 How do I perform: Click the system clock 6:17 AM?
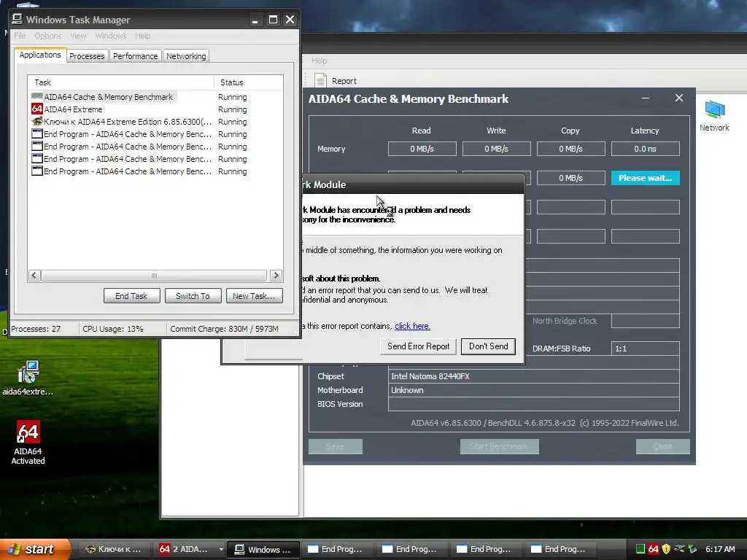coord(720,549)
